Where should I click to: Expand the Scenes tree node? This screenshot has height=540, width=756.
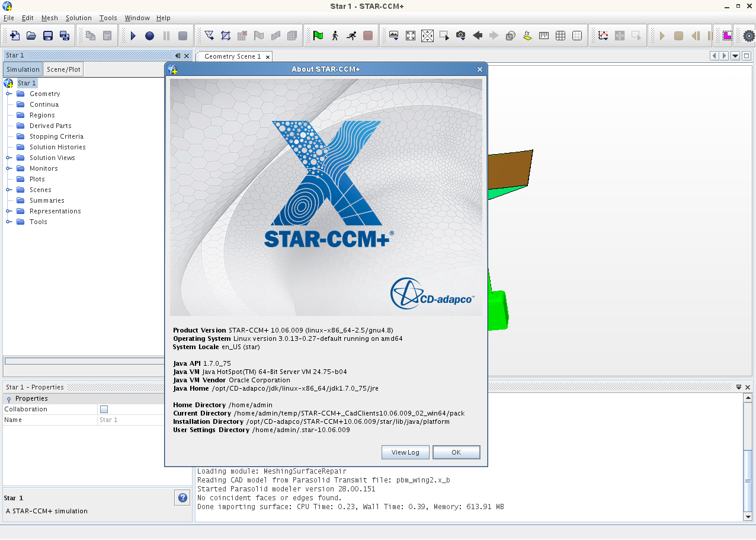click(9, 190)
